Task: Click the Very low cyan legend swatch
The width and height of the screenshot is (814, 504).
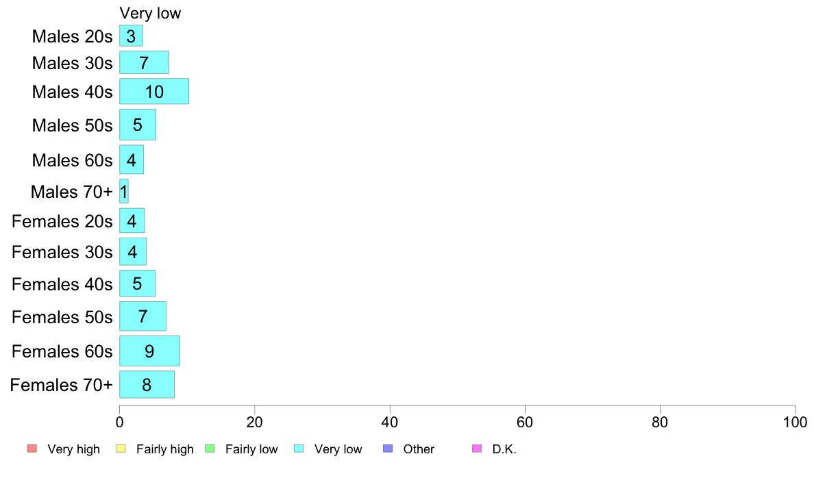Action: pos(299,449)
